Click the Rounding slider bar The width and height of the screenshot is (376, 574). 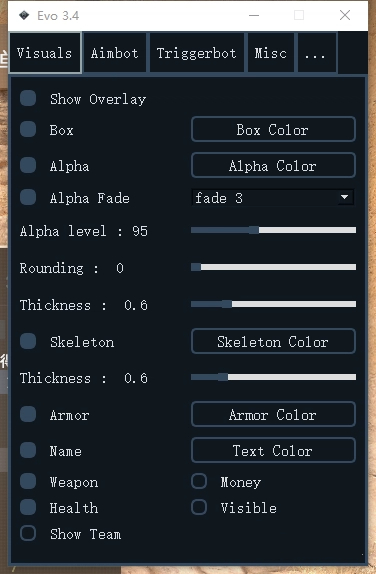[x=273, y=267]
